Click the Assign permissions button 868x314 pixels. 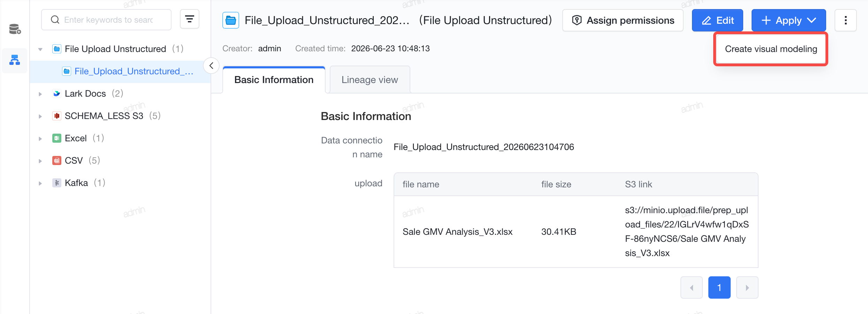623,20
